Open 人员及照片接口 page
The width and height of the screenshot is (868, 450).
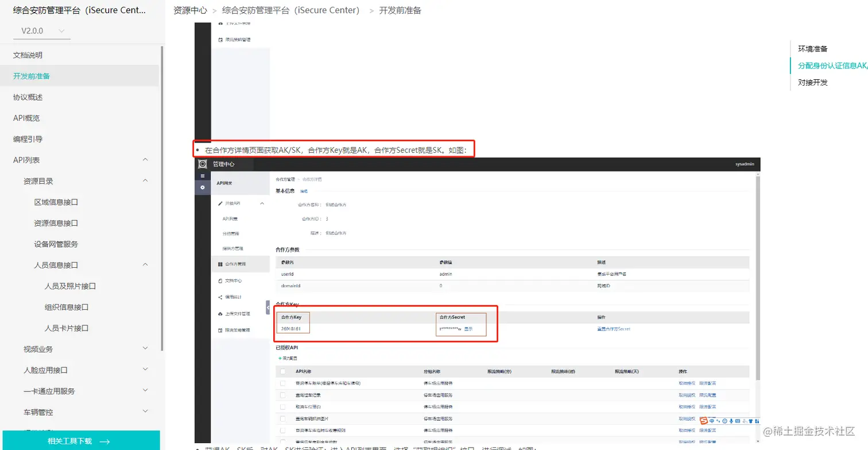point(70,286)
